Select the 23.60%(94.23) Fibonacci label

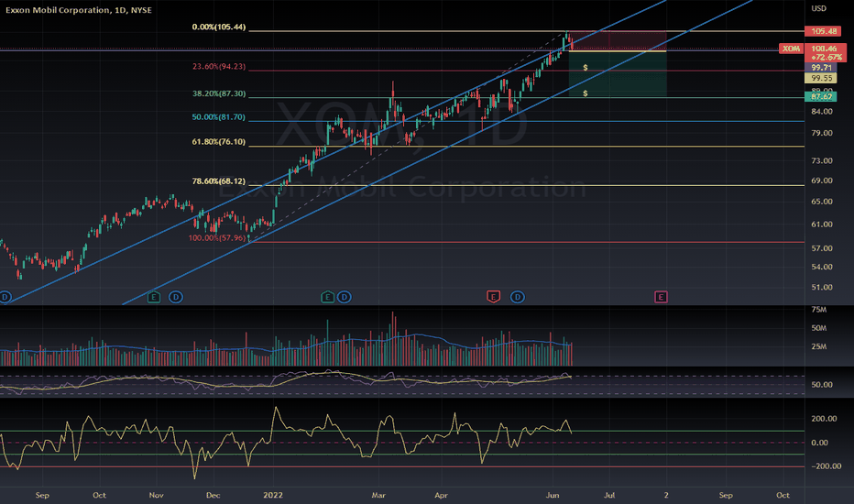(x=219, y=67)
